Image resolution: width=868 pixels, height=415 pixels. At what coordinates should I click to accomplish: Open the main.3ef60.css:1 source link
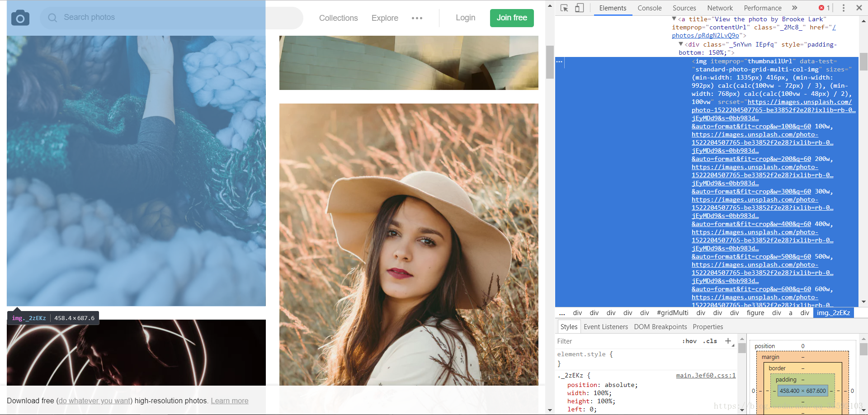tap(706, 376)
